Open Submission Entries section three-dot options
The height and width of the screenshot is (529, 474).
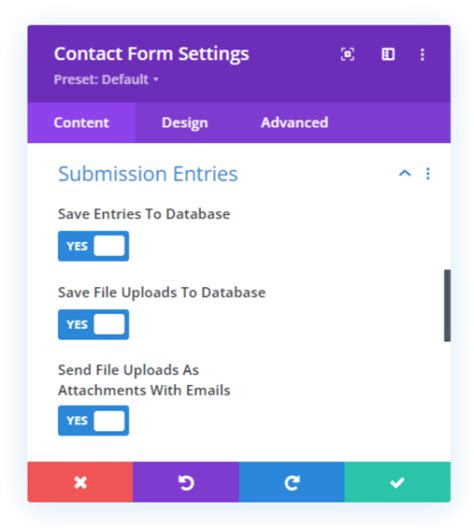point(428,174)
